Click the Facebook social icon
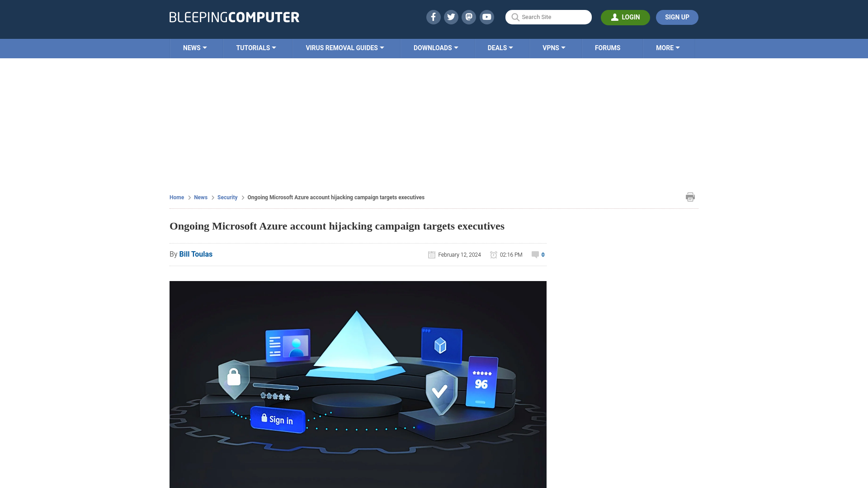The image size is (868, 488). 434,17
